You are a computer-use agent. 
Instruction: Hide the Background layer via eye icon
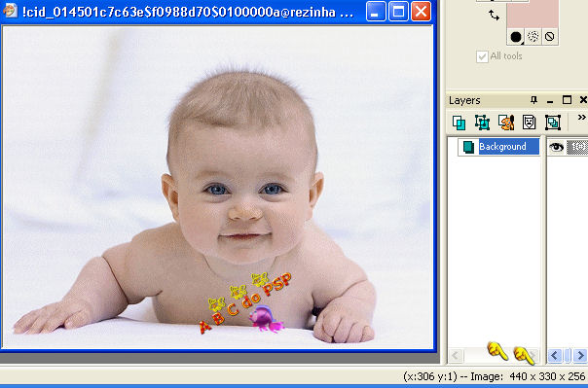[x=556, y=147]
